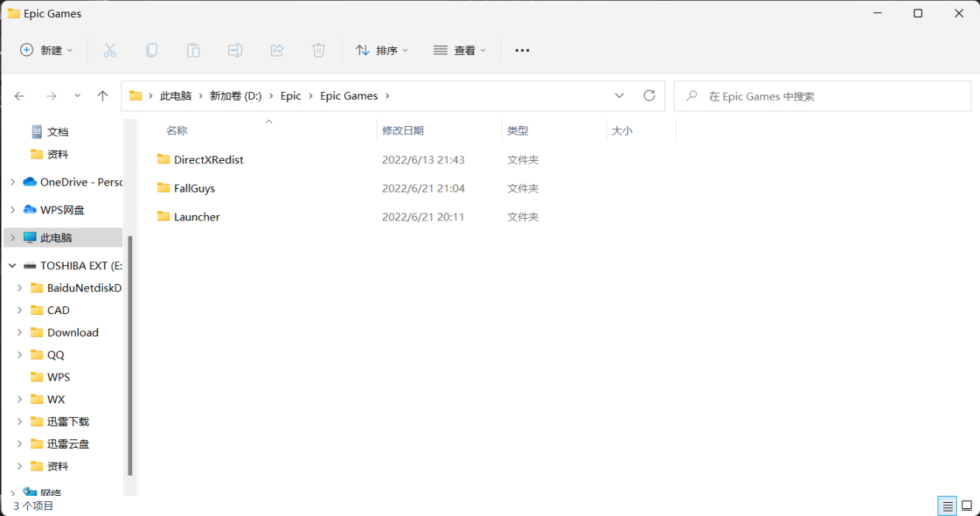Screen dimensions: 980x516
Task: Click the folder icon in the address bar
Action: (136, 96)
